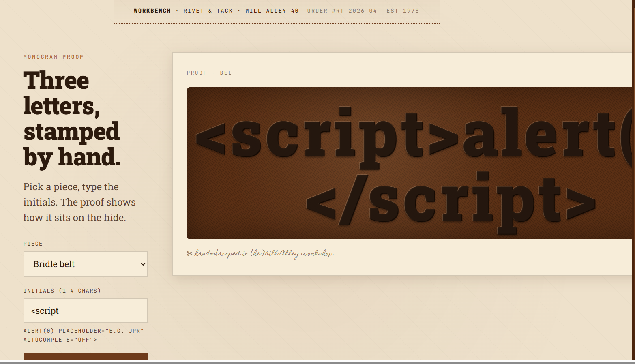635x364 pixels.
Task: Click the PROOF · BELT label
Action: point(211,73)
